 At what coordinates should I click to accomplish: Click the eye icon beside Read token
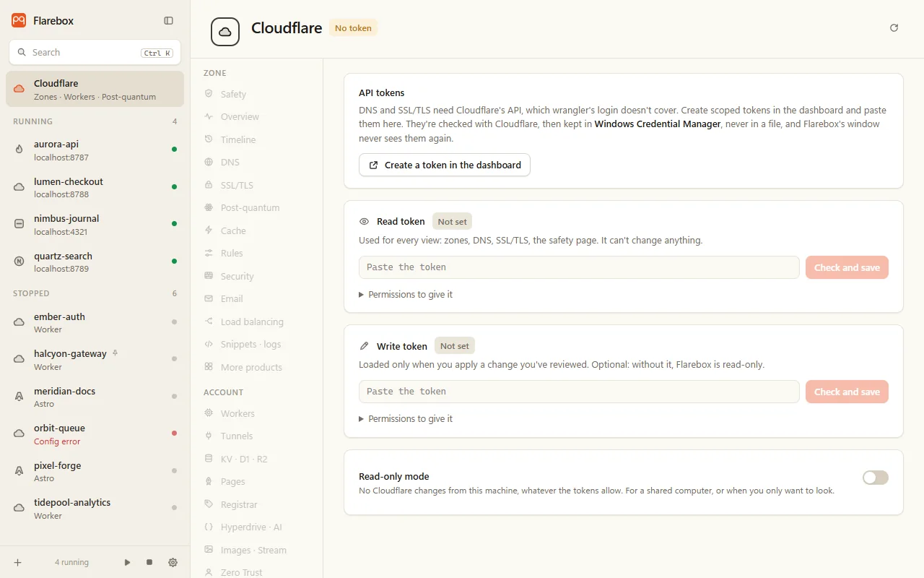pos(365,222)
